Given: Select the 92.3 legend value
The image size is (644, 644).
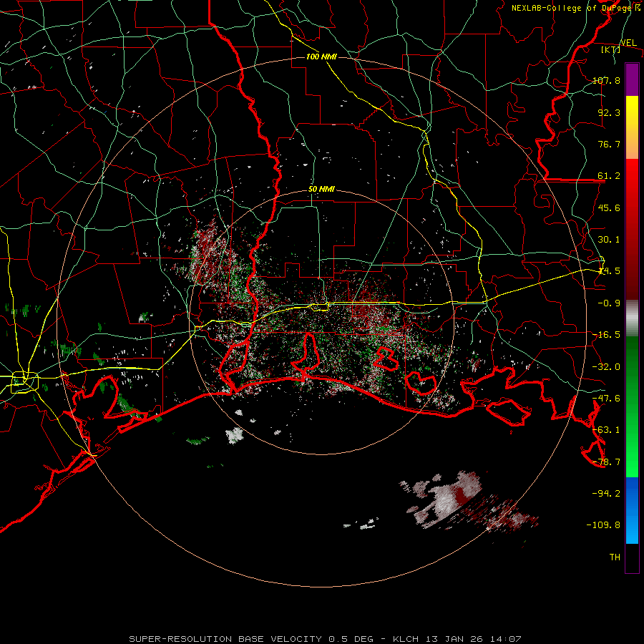Looking at the screenshot, I should tap(609, 112).
